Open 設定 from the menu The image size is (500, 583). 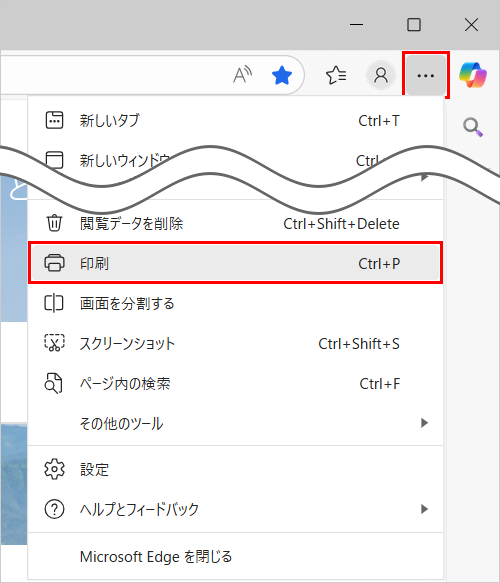tap(235, 470)
